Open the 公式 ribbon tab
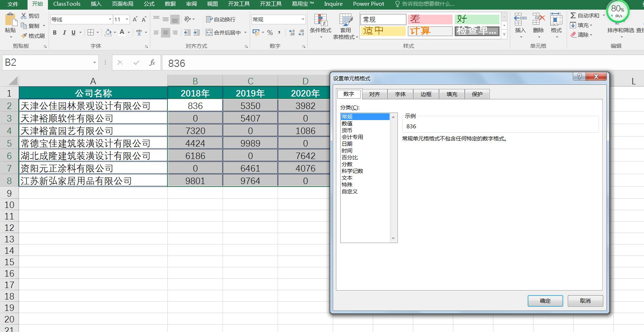Screen dimensions: 644x332 149,4
